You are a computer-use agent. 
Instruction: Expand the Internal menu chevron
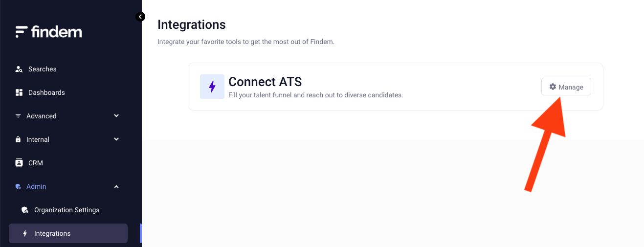(116, 139)
